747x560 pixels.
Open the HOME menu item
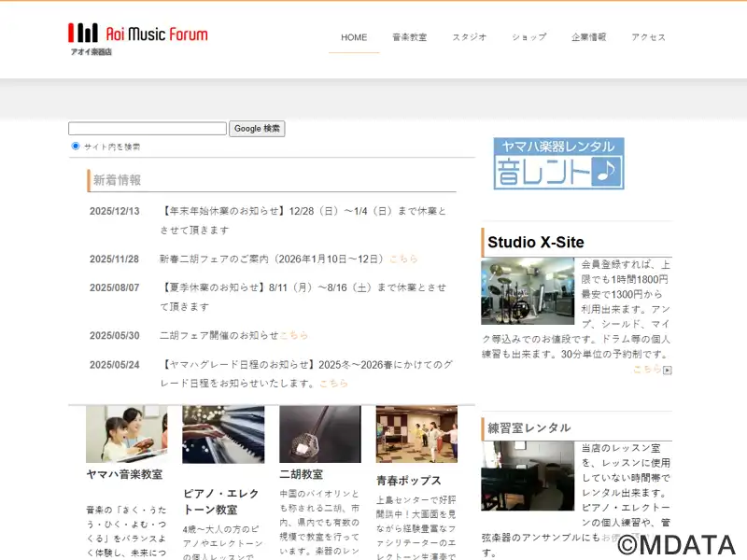coord(354,37)
